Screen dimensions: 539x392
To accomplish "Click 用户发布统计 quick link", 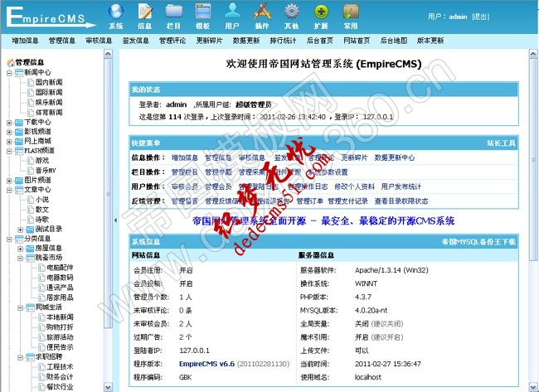I will 401,186.
